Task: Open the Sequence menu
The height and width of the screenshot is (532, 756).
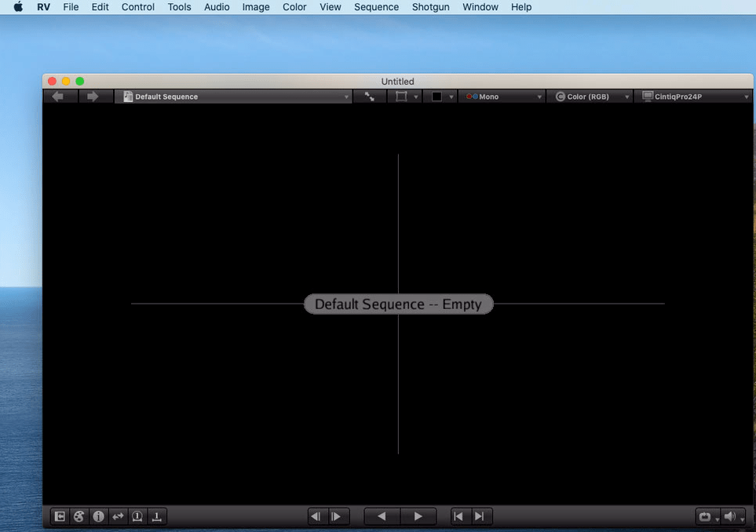Action: coord(376,7)
